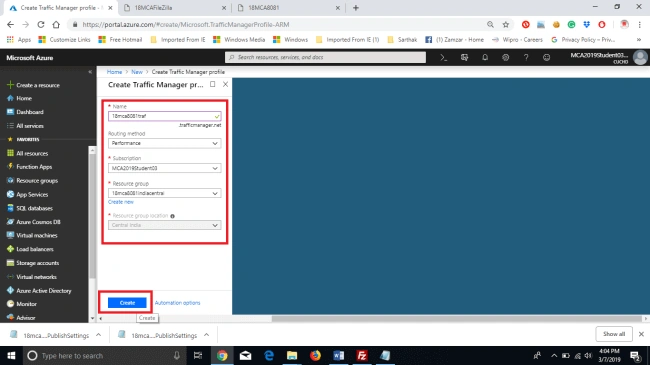Open the Imported From IE bookmark folder
Image resolution: width=650 pixels, height=365 pixels.
click(x=178, y=39)
